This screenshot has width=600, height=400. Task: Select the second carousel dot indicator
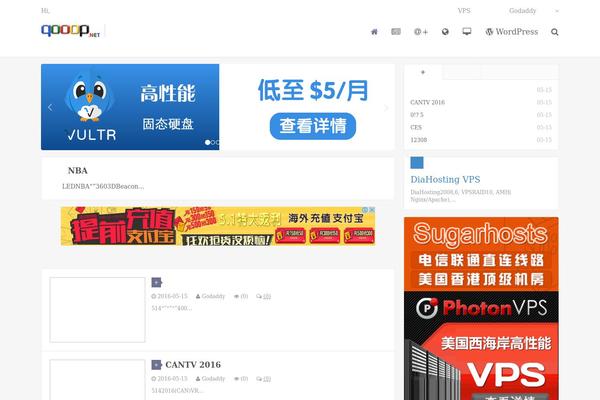click(x=213, y=142)
